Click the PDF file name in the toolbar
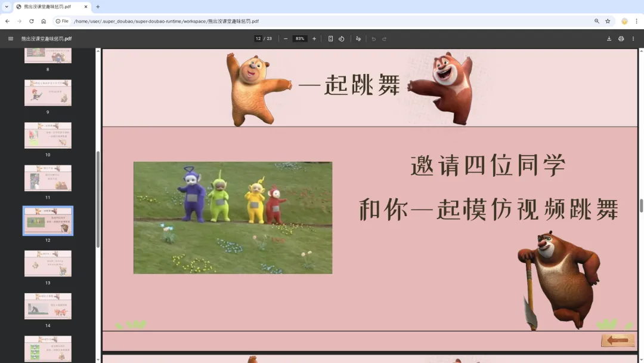The image size is (644, 363). (47, 39)
